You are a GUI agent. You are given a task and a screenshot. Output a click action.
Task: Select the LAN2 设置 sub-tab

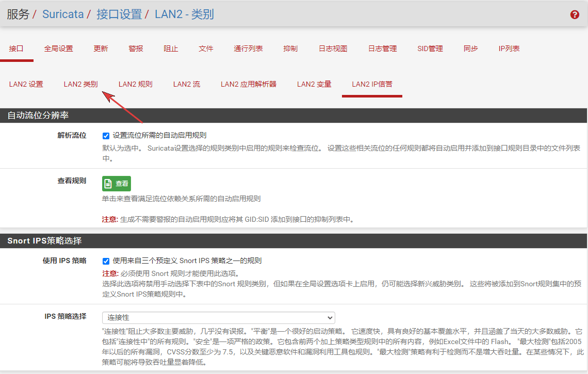pos(26,84)
